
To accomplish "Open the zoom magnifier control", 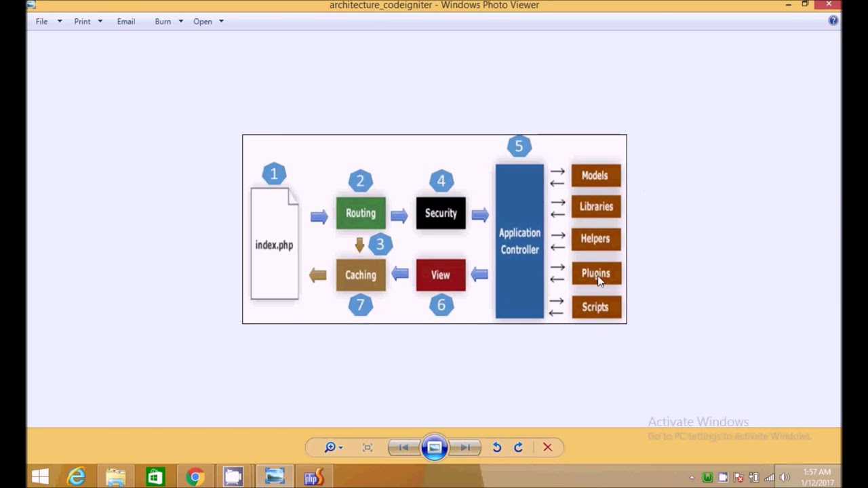I will (x=333, y=447).
